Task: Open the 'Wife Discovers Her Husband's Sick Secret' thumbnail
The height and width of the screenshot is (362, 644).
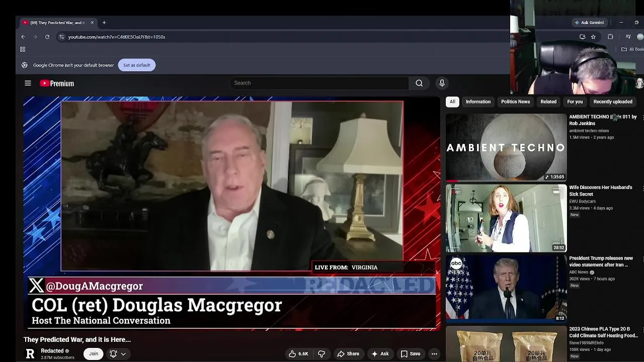Action: pos(506,218)
